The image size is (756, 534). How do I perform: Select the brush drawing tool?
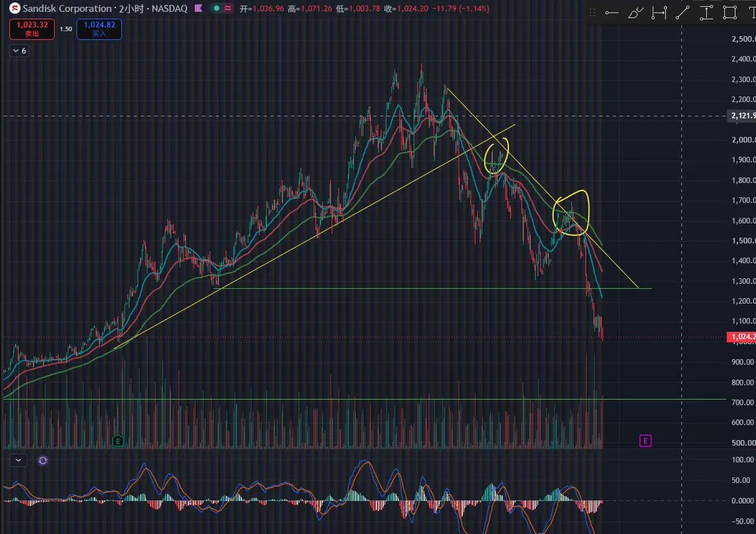(x=636, y=13)
